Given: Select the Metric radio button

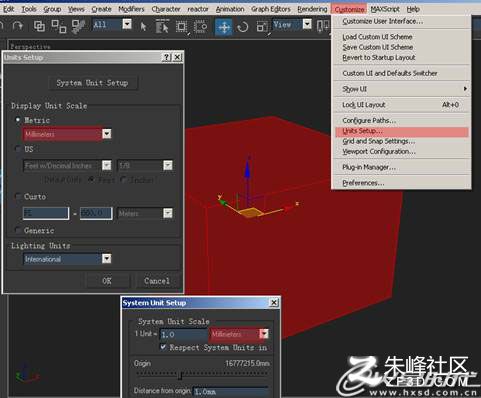Looking at the screenshot, I should click(18, 120).
